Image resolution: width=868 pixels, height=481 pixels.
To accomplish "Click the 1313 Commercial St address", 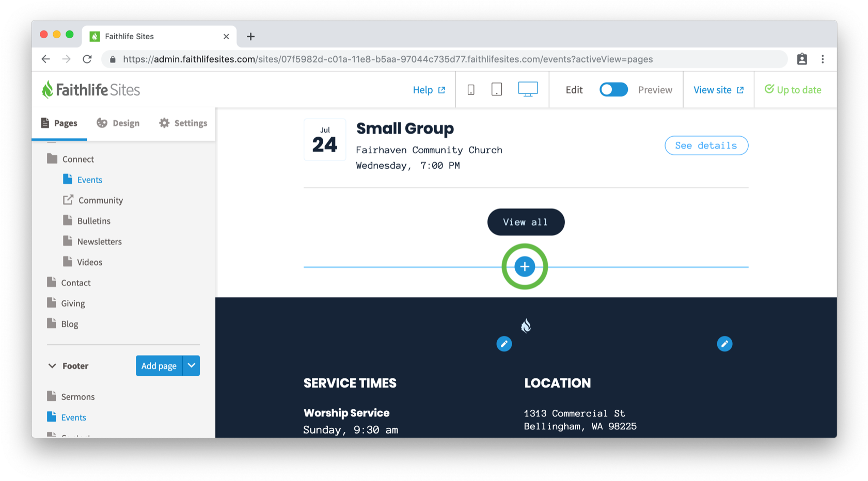I will click(575, 413).
